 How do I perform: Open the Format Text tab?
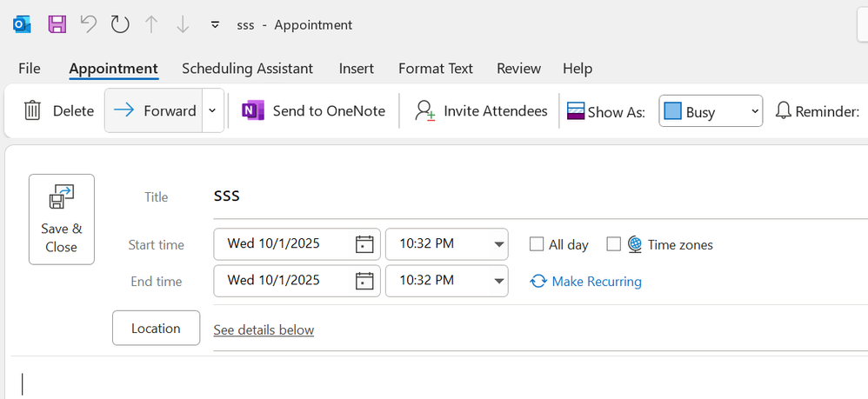click(436, 69)
